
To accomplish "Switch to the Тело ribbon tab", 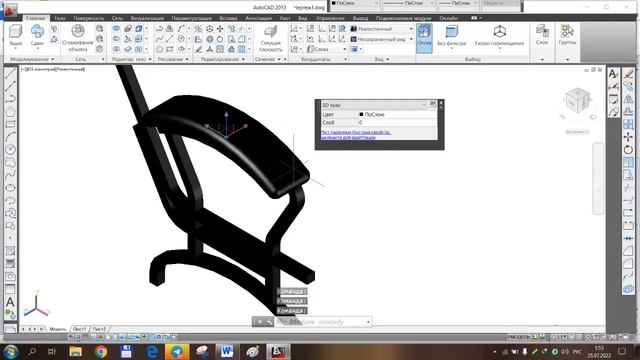I will [x=60, y=18].
